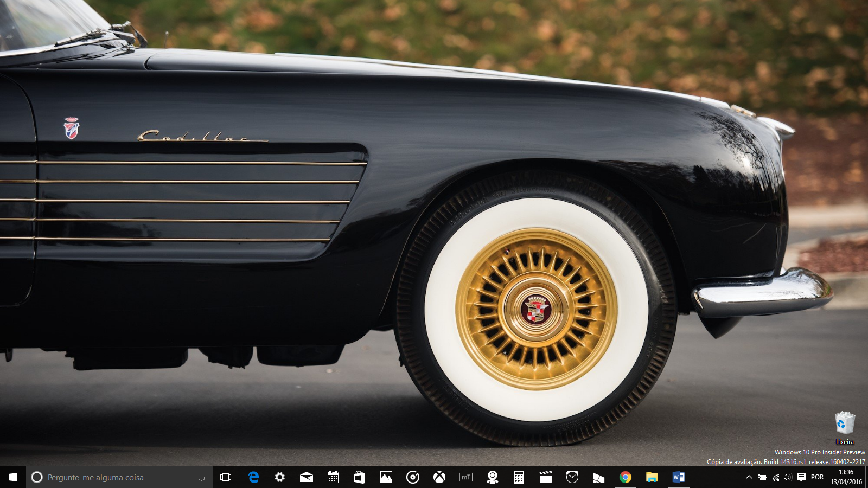Open Groove Music on the taskbar
This screenshot has height=488, width=868.
point(412,477)
